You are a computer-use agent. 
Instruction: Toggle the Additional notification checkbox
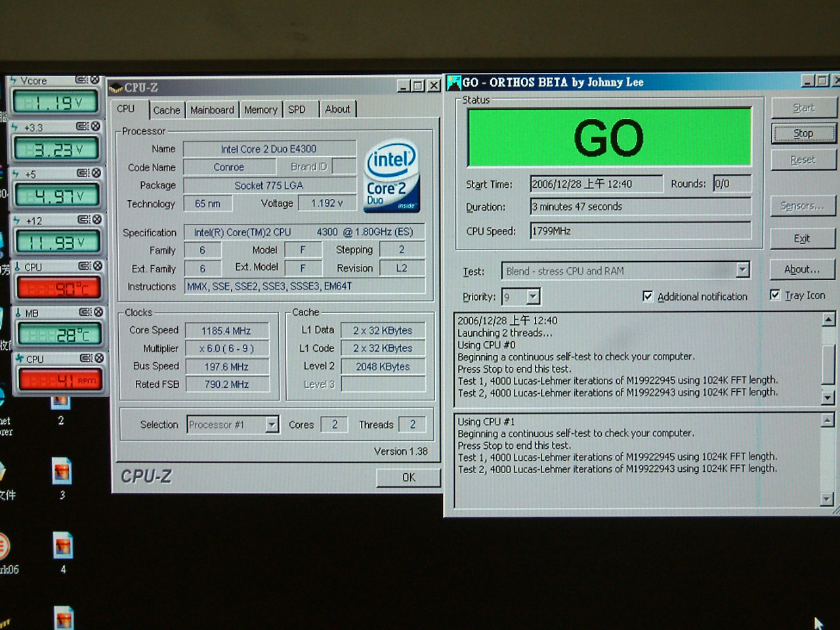click(648, 296)
